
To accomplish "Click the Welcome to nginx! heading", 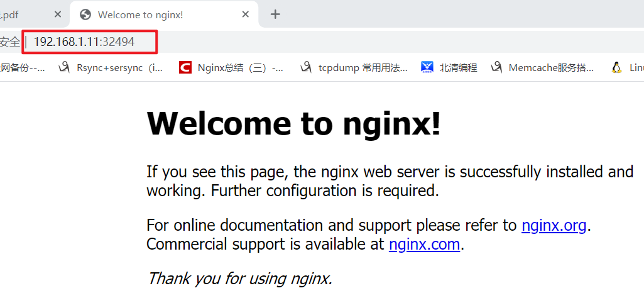I will [x=293, y=123].
